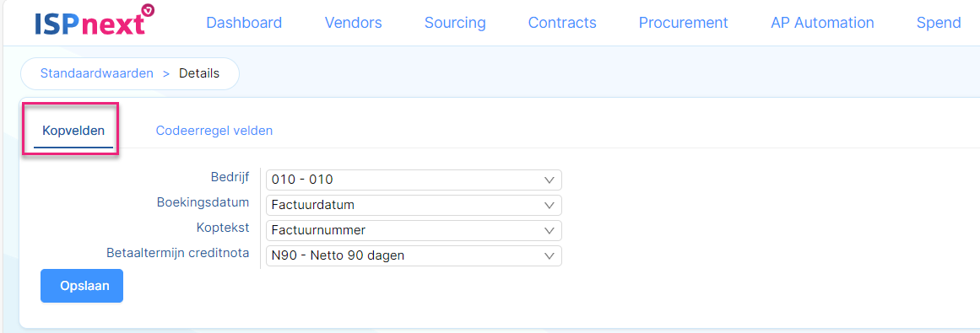
Task: Open Betaaltermijn creditnota dropdown
Action: point(414,255)
